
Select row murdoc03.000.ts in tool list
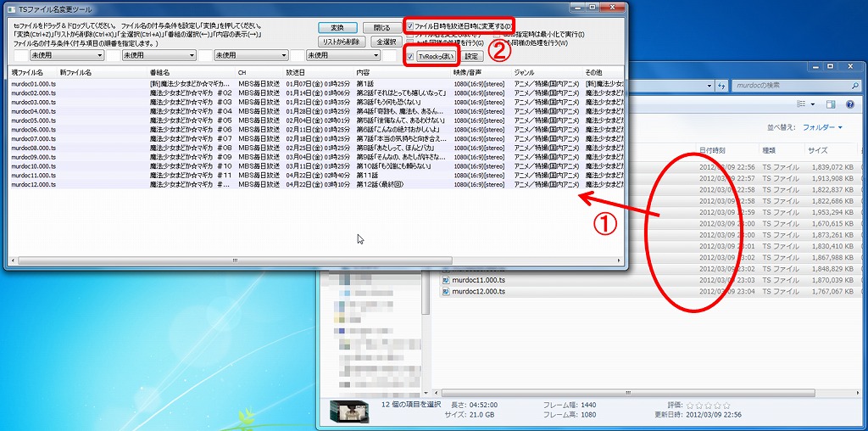[x=317, y=102]
